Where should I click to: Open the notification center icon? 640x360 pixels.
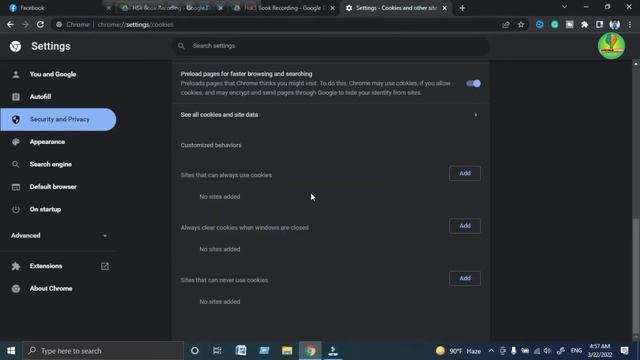(x=624, y=351)
